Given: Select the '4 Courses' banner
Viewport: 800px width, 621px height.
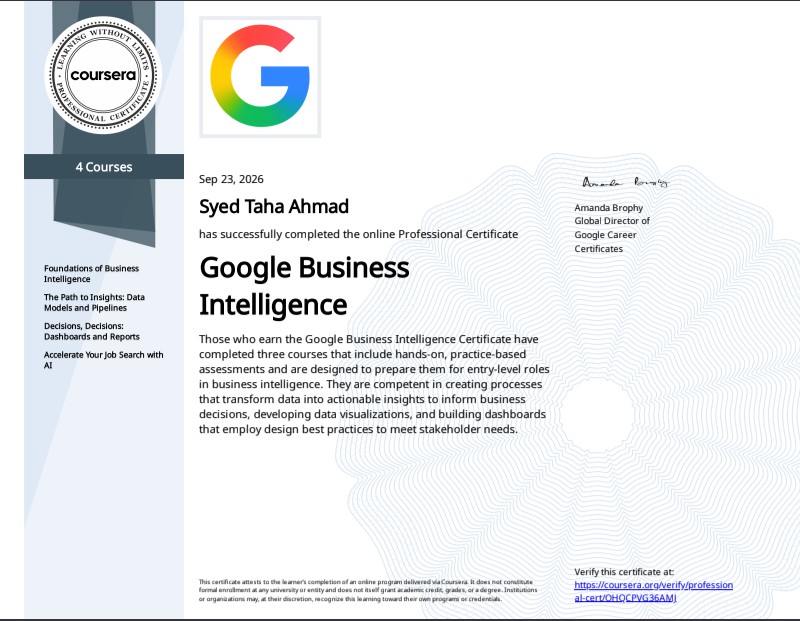Looking at the screenshot, I should [x=104, y=167].
